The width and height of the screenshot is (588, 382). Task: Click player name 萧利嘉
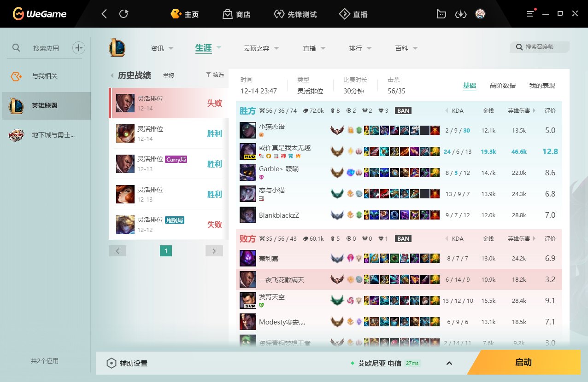(269, 259)
